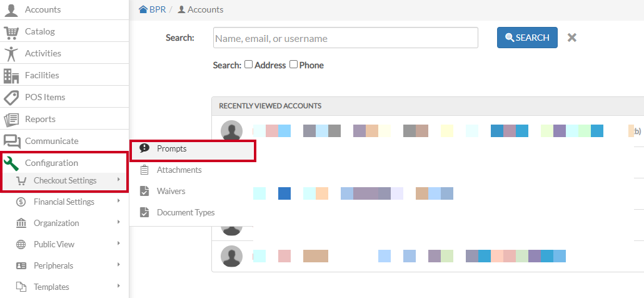
Task: Click avatar of last recently viewed account
Action: click(x=231, y=256)
